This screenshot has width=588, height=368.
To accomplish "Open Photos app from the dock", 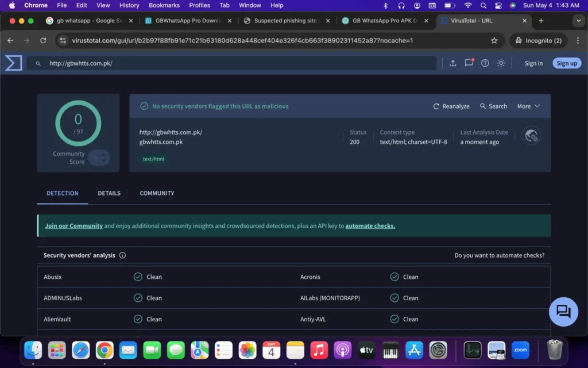I will 247,350.
